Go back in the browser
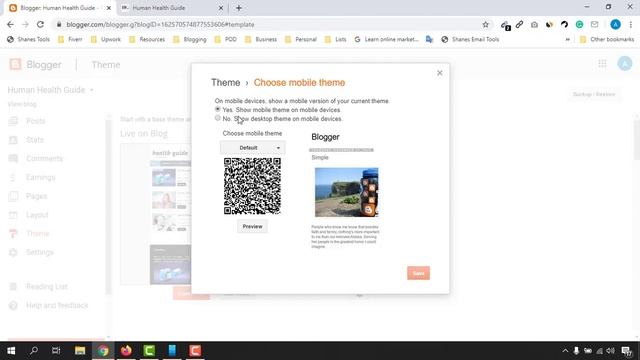Viewport: 640px width, 360px height. point(10,24)
